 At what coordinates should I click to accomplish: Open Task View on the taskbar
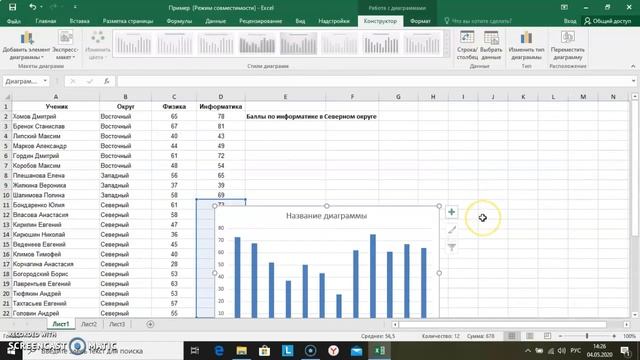[x=195, y=351]
